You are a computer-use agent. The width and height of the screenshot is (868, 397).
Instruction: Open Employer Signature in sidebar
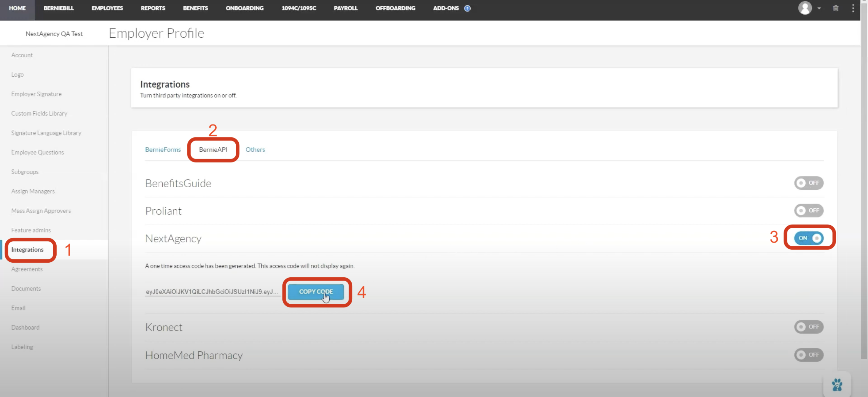[36, 94]
